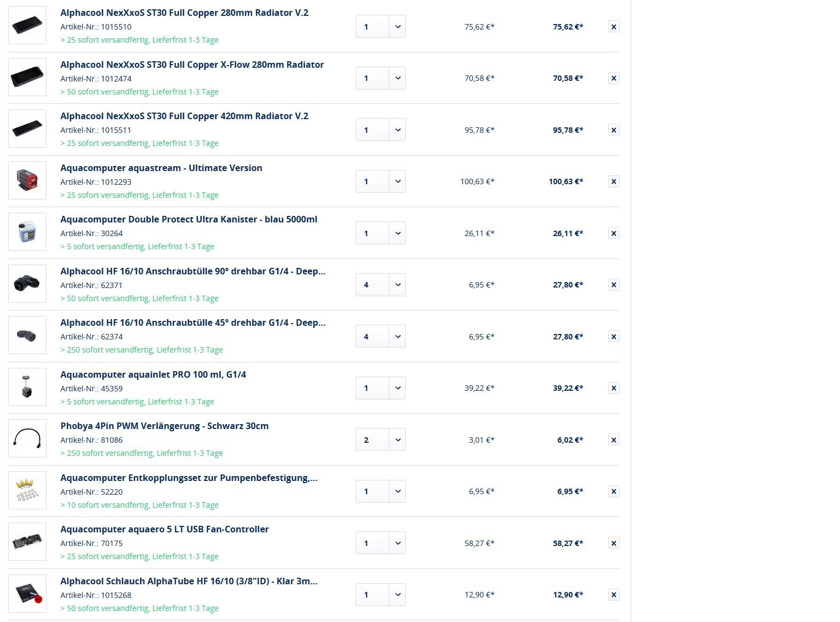Image resolution: width=840 pixels, height=622 pixels.
Task: Click Double Protect Ultra Kanister thumbnail
Action: point(27,232)
